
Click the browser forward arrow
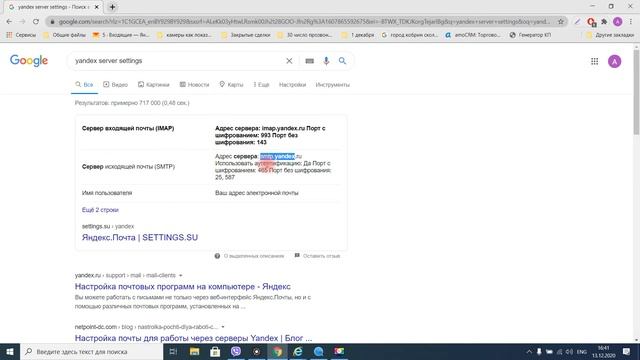pyautogui.click(x=22, y=22)
